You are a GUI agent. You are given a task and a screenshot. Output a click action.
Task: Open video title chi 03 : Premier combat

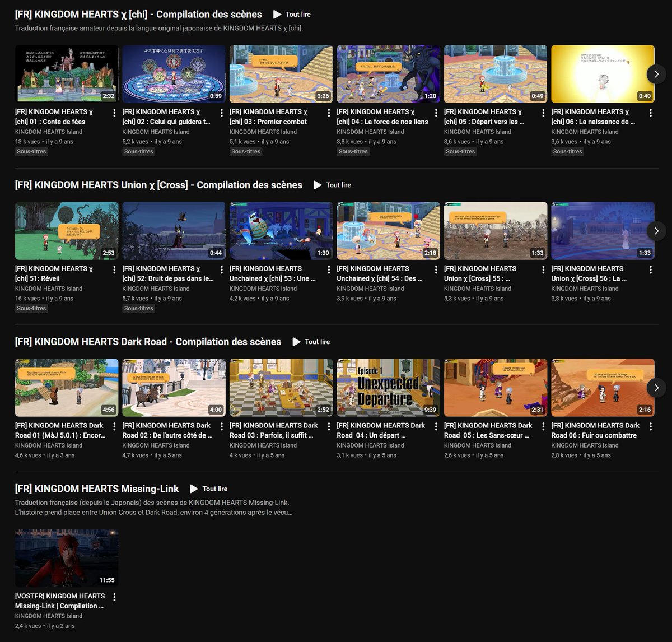268,117
